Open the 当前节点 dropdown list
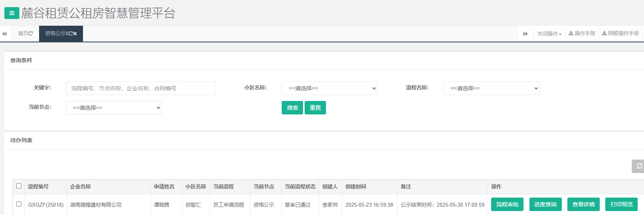 (114, 108)
